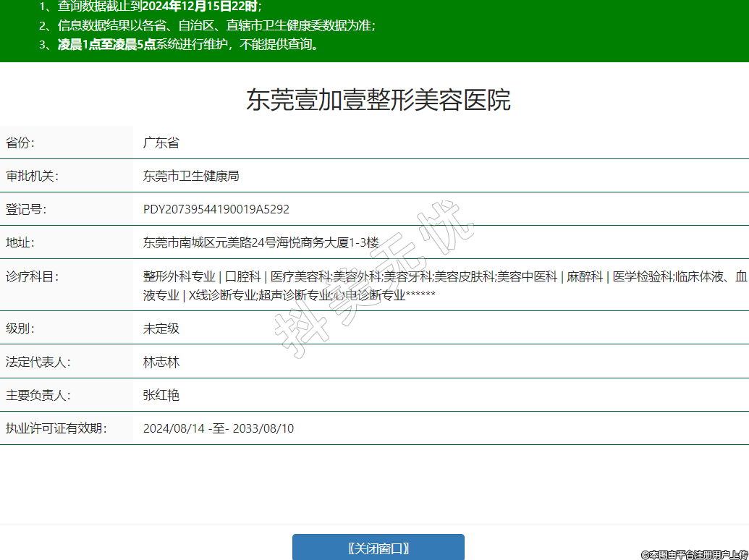Click the 级别 row label

(20, 328)
